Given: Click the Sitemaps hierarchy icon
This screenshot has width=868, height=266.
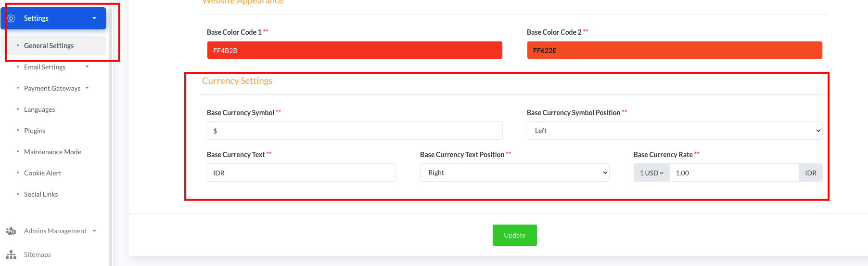Looking at the screenshot, I should tap(11, 254).
